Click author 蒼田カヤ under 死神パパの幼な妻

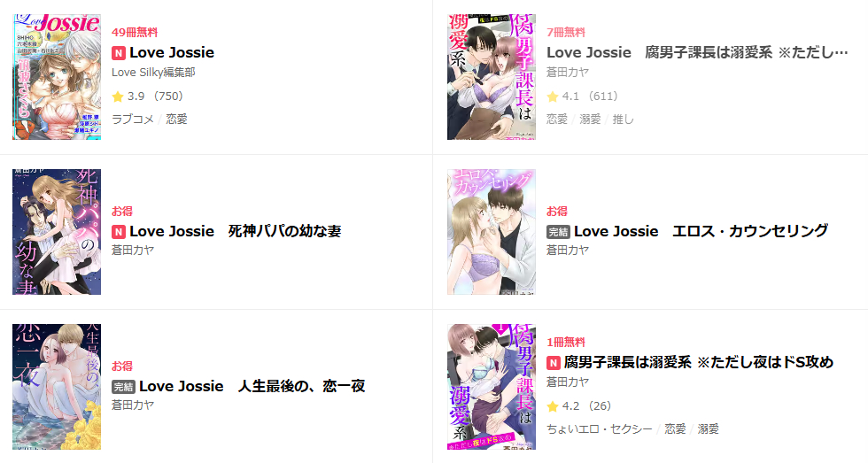pos(133,250)
